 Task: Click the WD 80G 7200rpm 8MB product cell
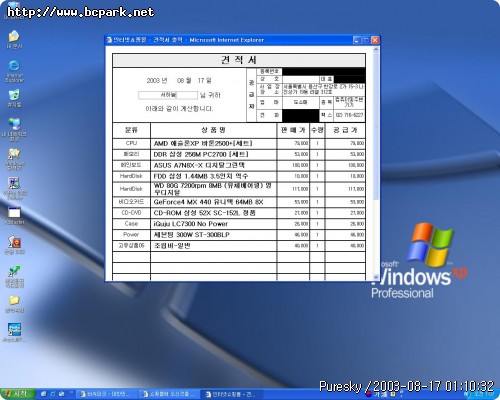pyautogui.click(x=213, y=189)
